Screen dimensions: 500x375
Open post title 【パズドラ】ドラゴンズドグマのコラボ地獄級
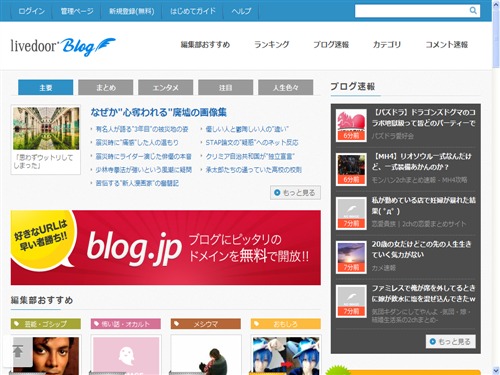coord(424,118)
